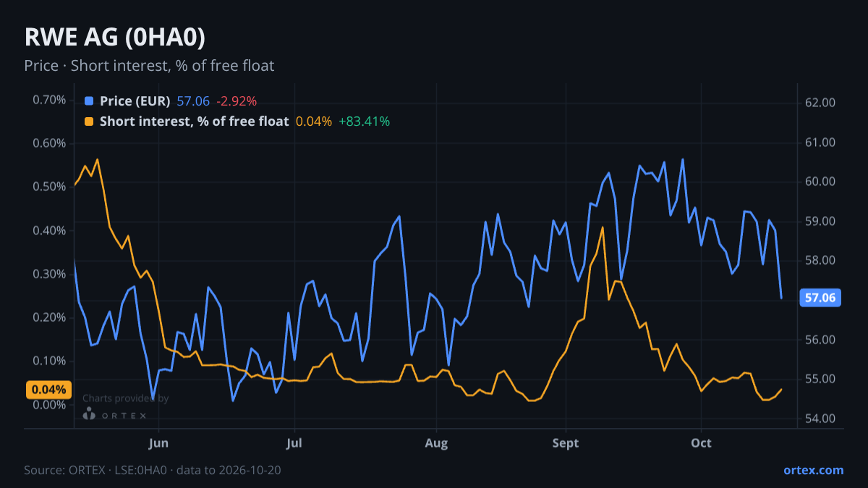Viewport: 868px width, 488px height.
Task: Click the Aug label on the time axis
Action: click(436, 443)
